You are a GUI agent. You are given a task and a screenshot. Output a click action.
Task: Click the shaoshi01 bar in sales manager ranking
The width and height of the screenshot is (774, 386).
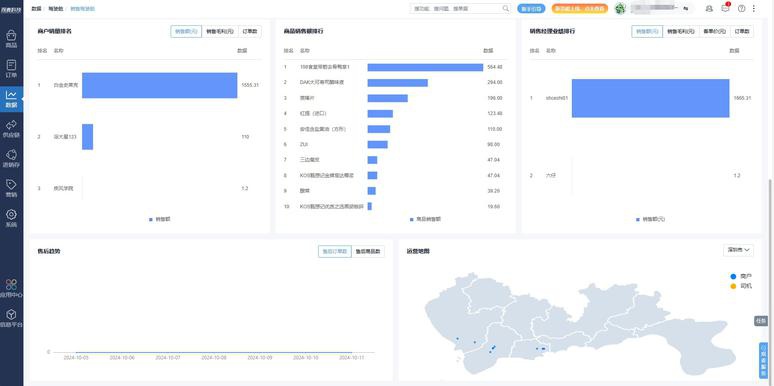point(651,98)
